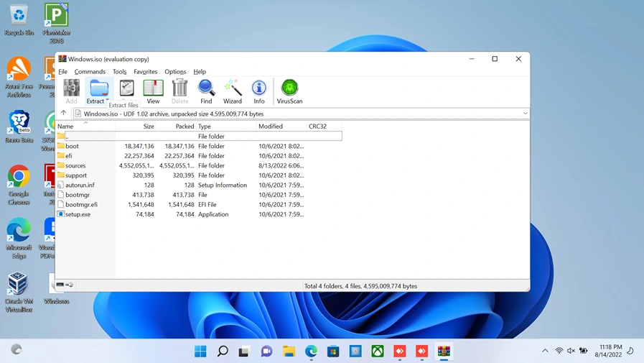The image size is (644, 363).
Task: Select the autorun.inf file
Action: tap(199, 185)
